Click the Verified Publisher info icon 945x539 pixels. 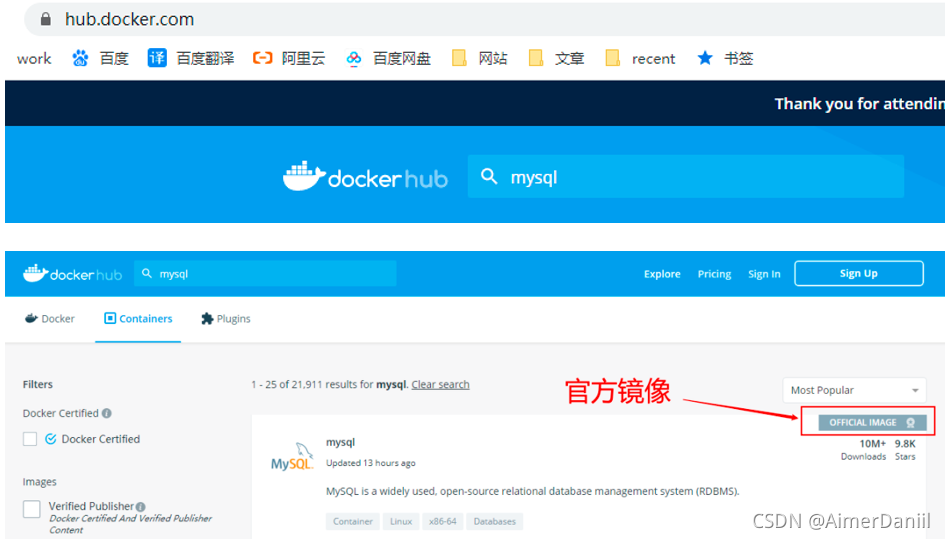point(140,506)
